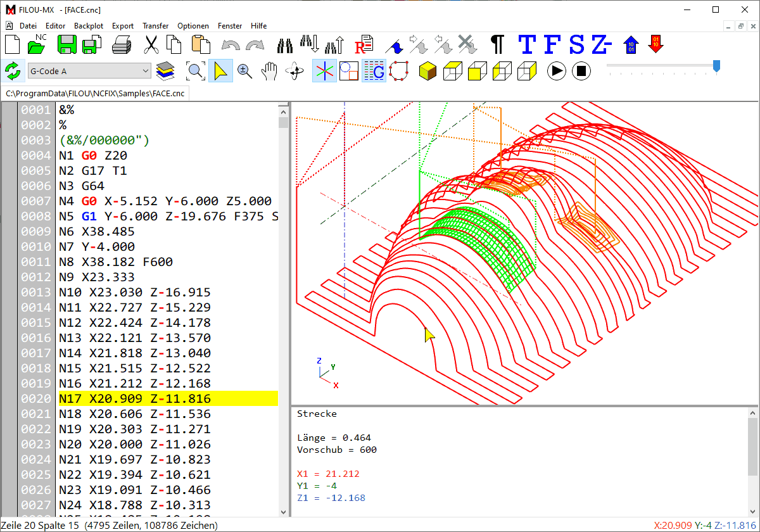Find previous occurrence upward

[x=334, y=44]
